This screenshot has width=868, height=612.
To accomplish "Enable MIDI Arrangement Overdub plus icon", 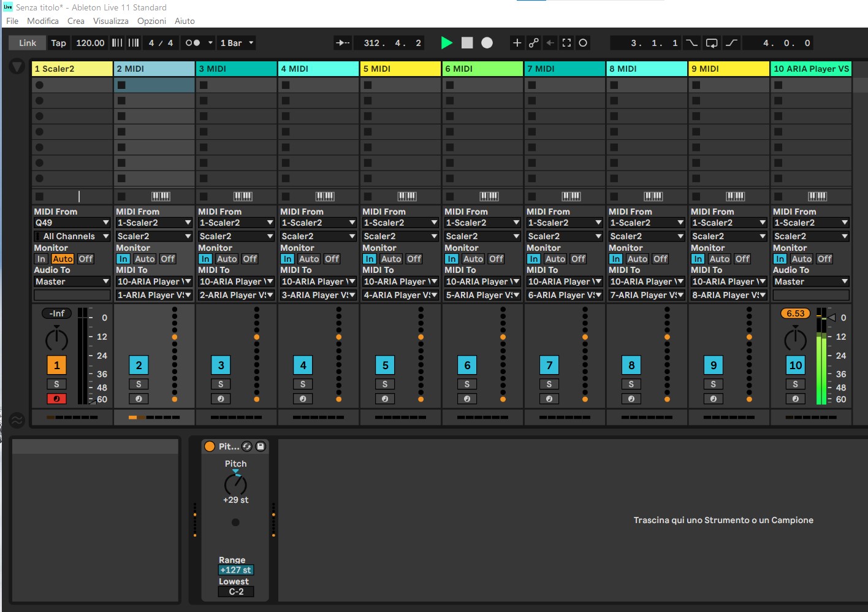I will 517,43.
